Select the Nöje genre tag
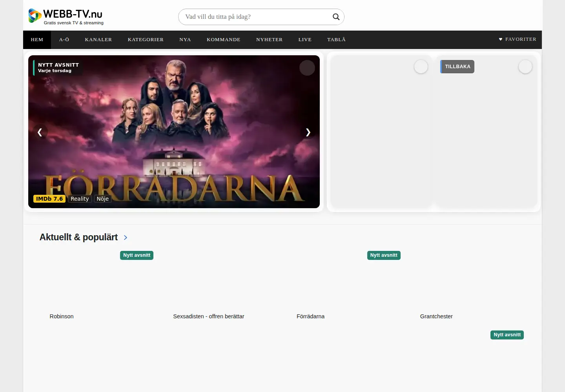Viewport: 565px width, 392px height. [x=103, y=199]
